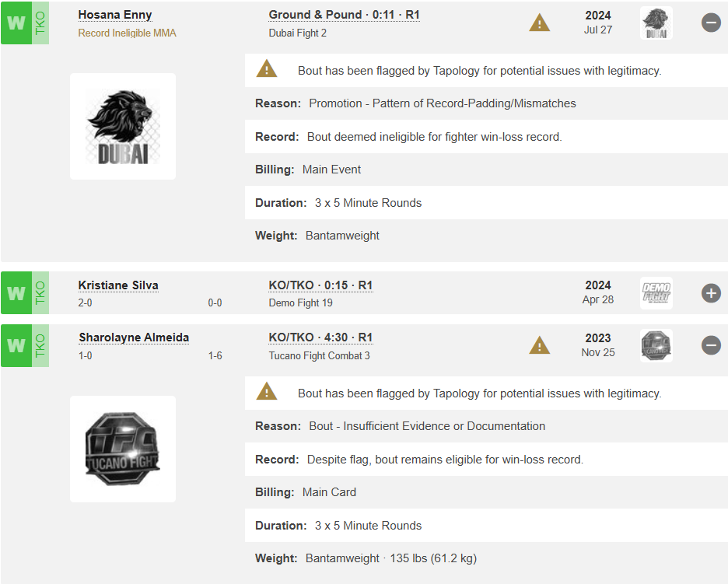
Task: Click Tucano Fight Combat 3 event name
Action: point(320,355)
